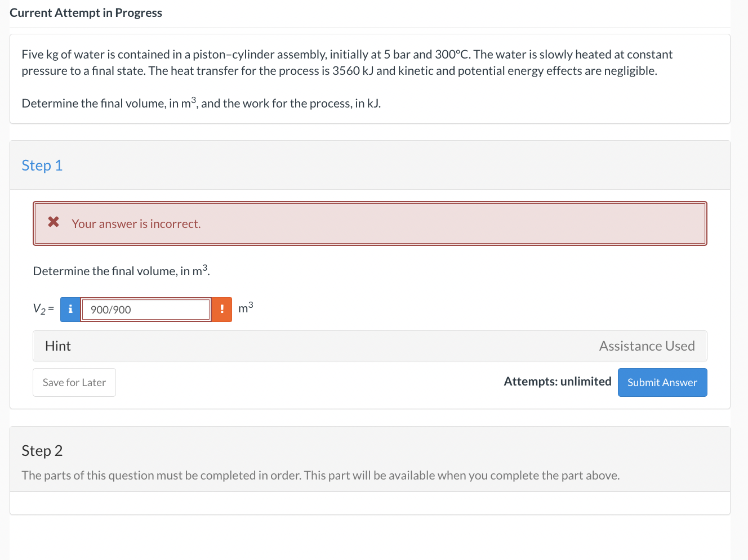Open the Step 2 section header

pyautogui.click(x=42, y=451)
